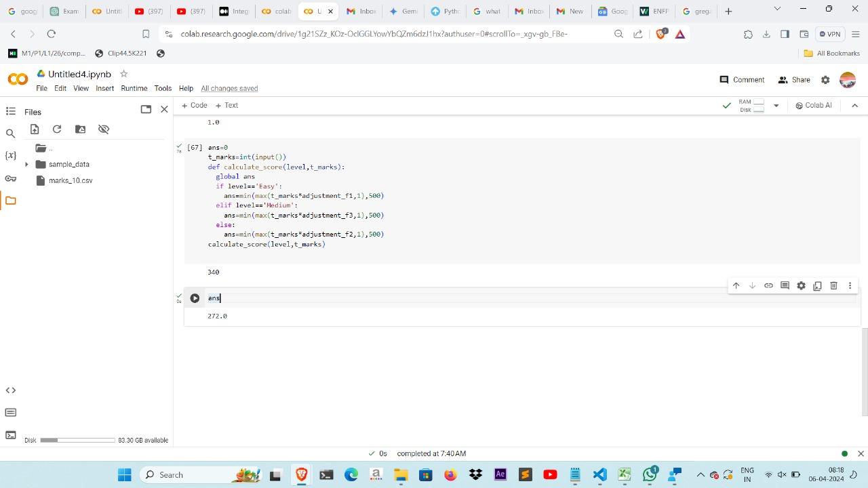The width and height of the screenshot is (868, 488).
Task: Upload a file to session storage
Action: pos(35,129)
